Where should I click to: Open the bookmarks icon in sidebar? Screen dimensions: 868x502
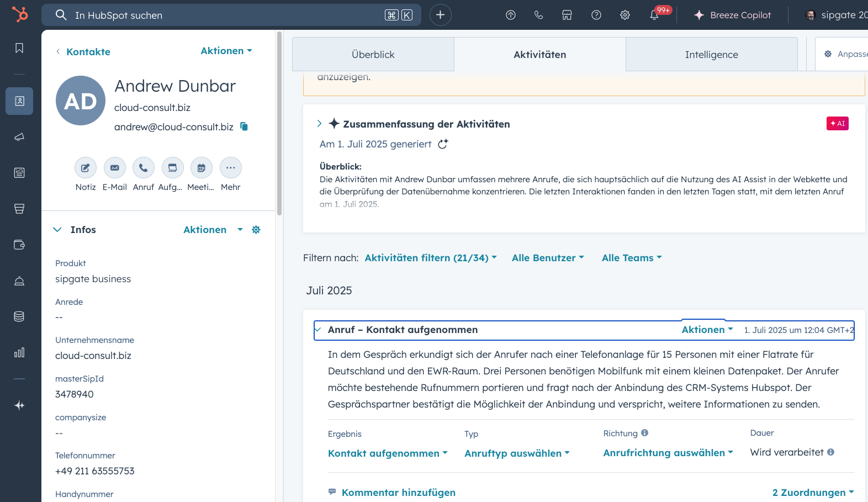click(19, 48)
